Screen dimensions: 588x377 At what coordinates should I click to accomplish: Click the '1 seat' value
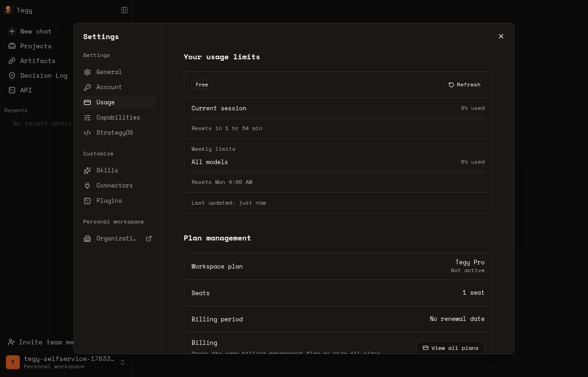click(474, 292)
